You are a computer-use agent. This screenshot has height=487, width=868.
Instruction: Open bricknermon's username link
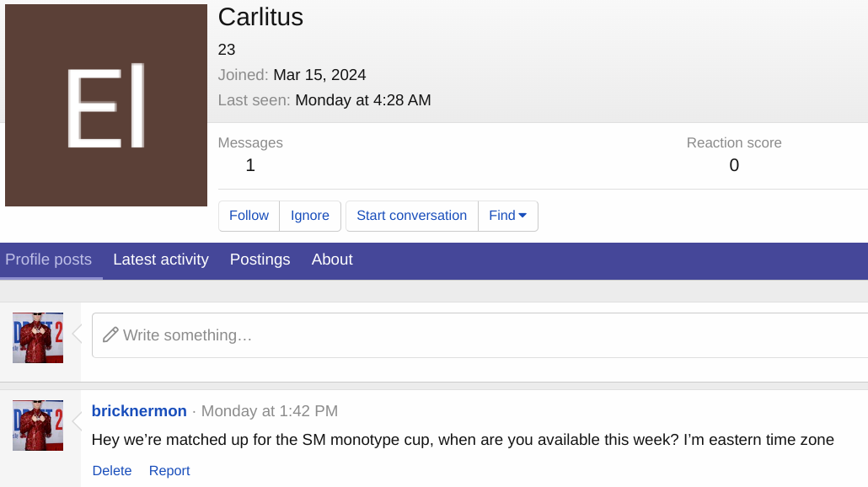(139, 411)
